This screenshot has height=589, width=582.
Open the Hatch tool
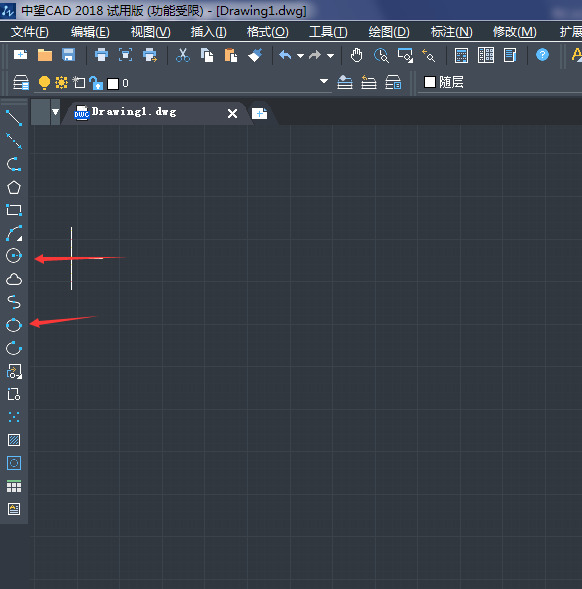(14, 440)
